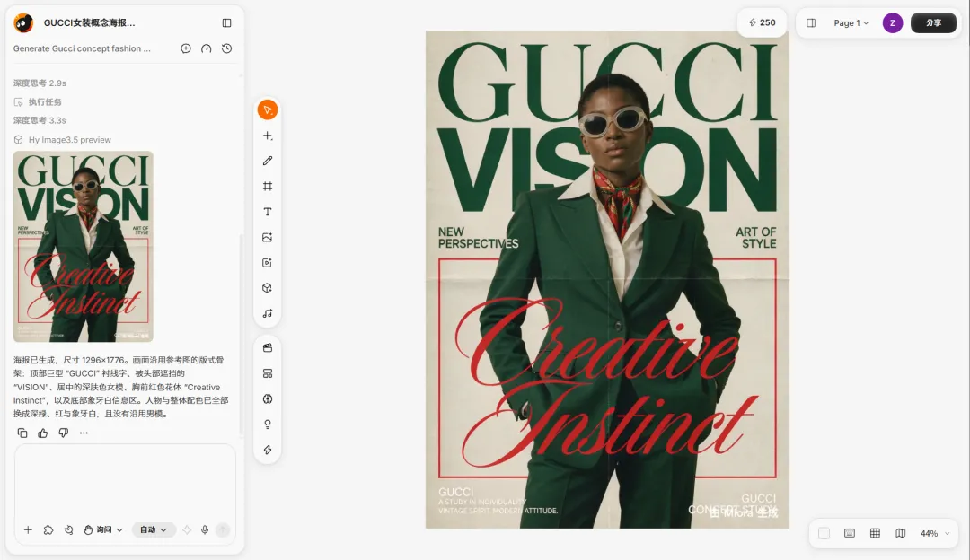
Task: Toggle the canvas grid display
Action: click(x=875, y=533)
